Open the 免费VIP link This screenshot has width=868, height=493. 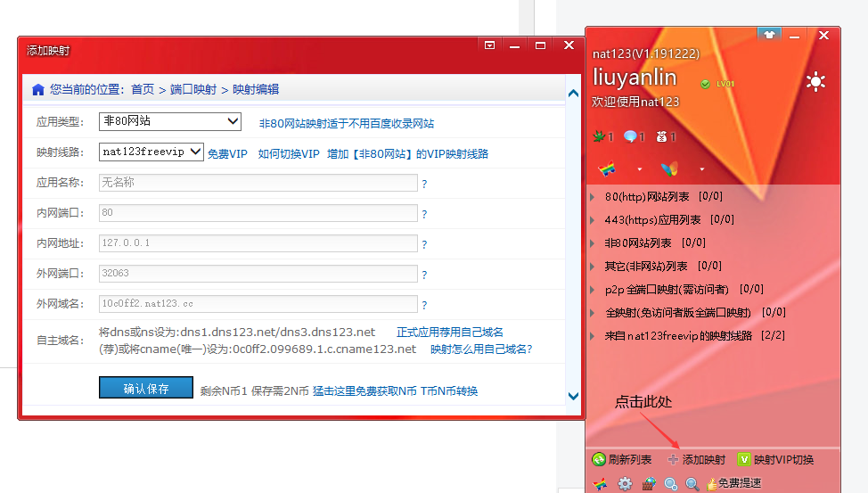coord(227,154)
